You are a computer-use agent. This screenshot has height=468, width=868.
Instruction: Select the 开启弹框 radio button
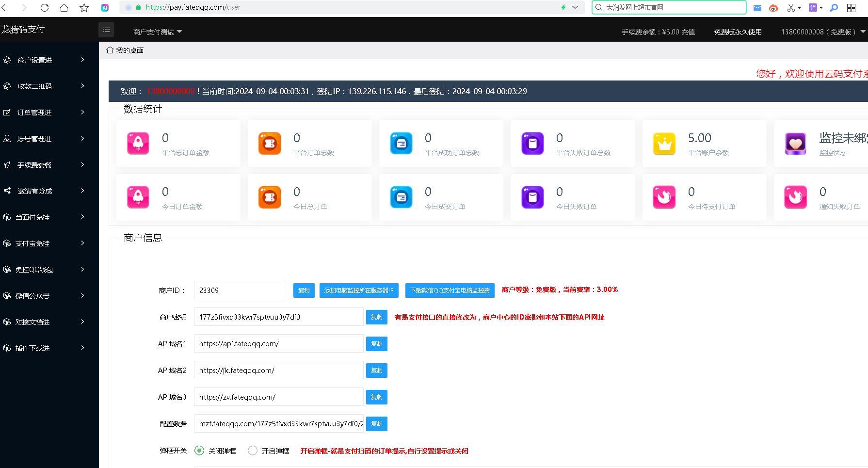(x=253, y=451)
